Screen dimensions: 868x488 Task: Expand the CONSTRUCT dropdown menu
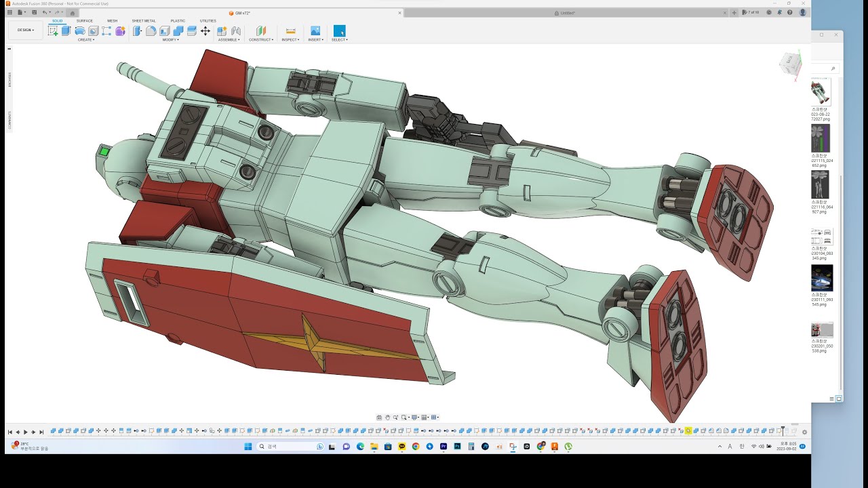click(x=261, y=40)
